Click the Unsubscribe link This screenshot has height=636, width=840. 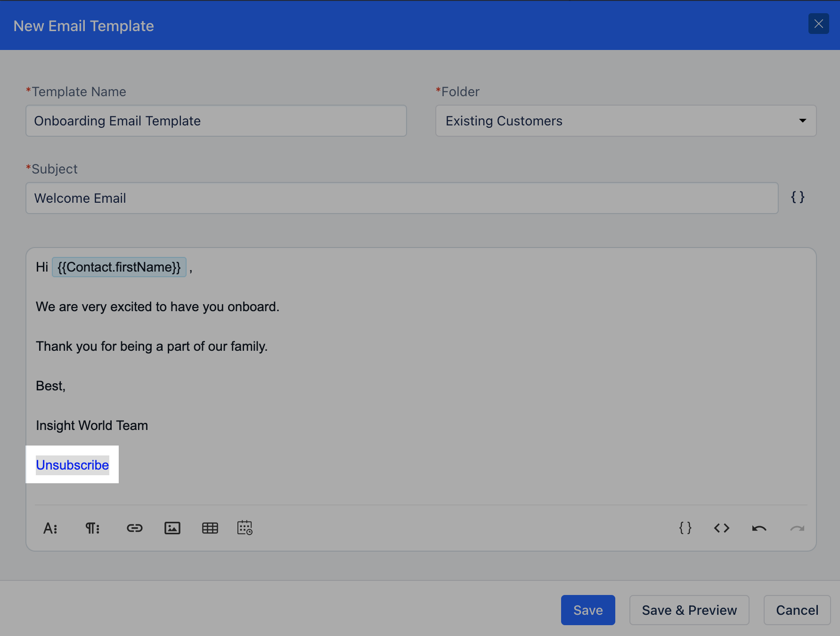tap(72, 465)
